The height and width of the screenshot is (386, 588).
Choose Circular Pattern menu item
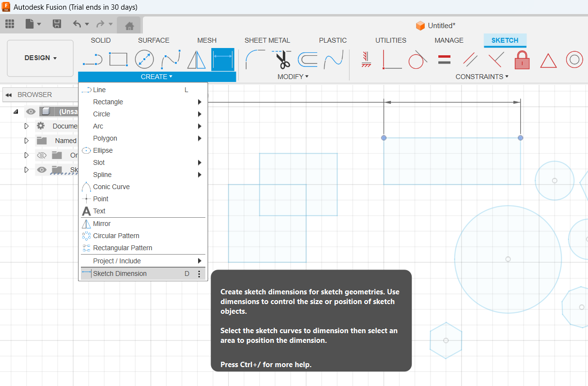tap(143, 236)
